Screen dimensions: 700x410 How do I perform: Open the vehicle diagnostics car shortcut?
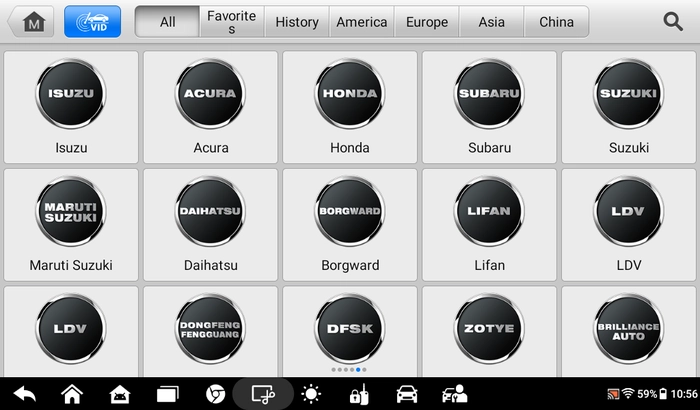coord(407,394)
